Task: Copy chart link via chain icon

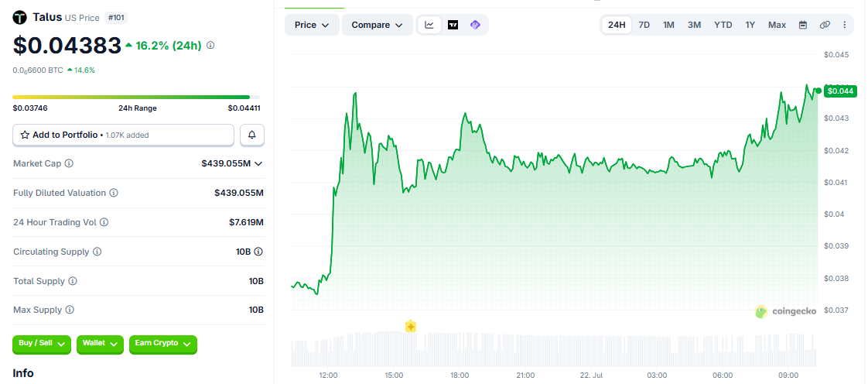Action: (825, 25)
